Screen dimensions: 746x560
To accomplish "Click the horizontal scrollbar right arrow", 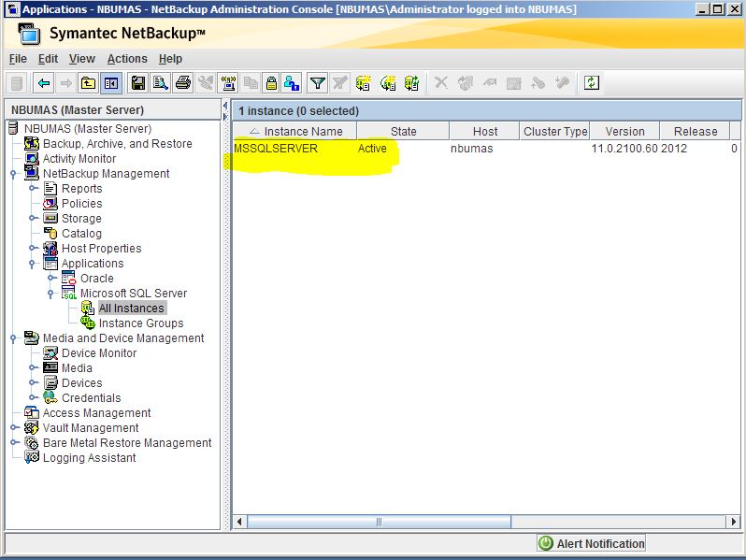I will [733, 522].
